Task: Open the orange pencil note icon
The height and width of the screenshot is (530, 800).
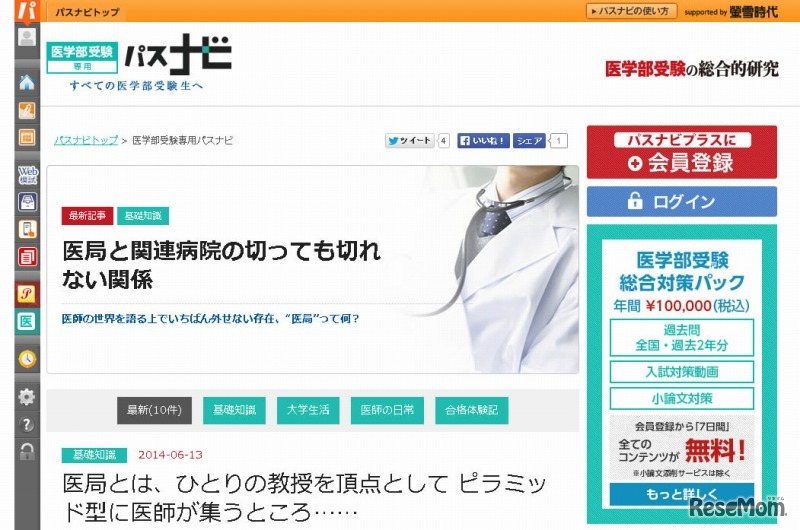Action: [x=27, y=111]
